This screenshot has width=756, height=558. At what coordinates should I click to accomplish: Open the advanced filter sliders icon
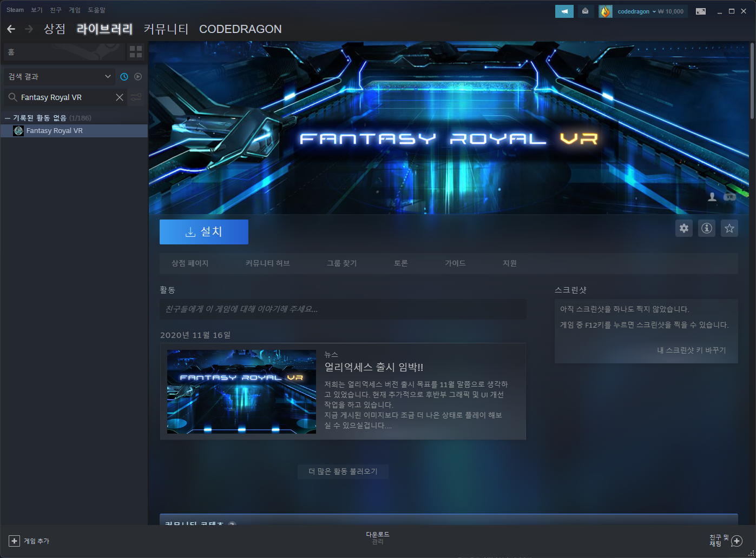click(x=136, y=97)
